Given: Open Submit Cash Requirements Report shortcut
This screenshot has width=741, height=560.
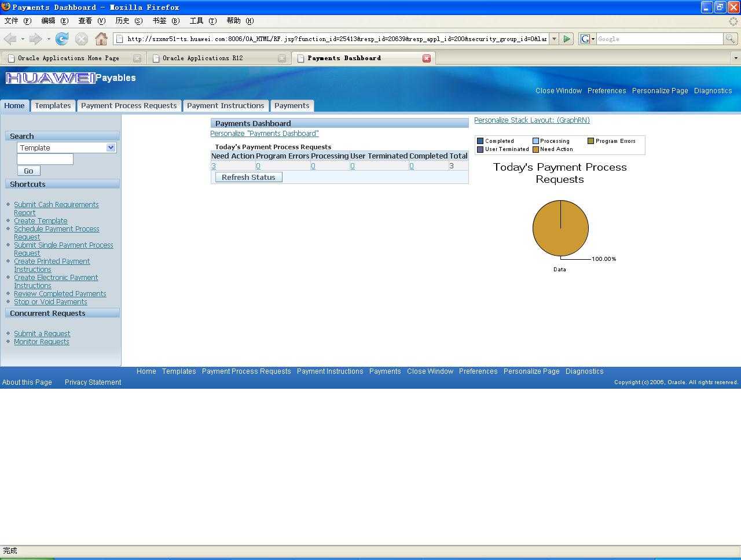Looking at the screenshot, I should coord(56,208).
